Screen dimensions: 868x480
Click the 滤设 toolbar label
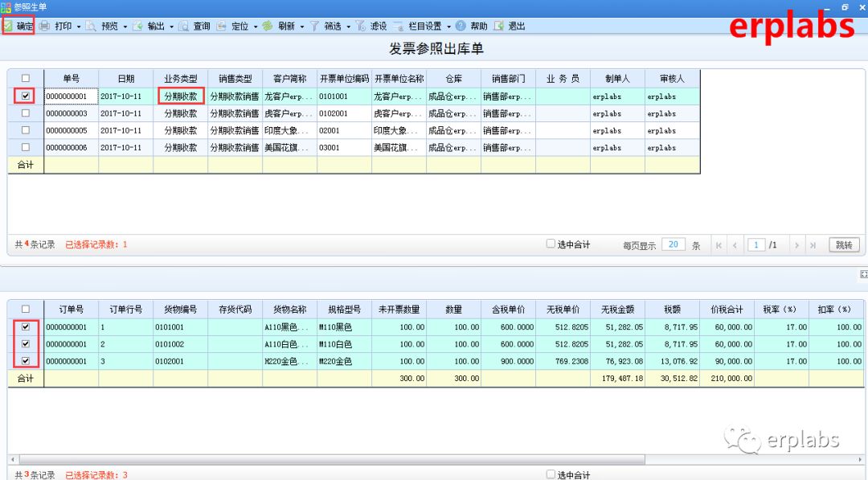click(379, 26)
